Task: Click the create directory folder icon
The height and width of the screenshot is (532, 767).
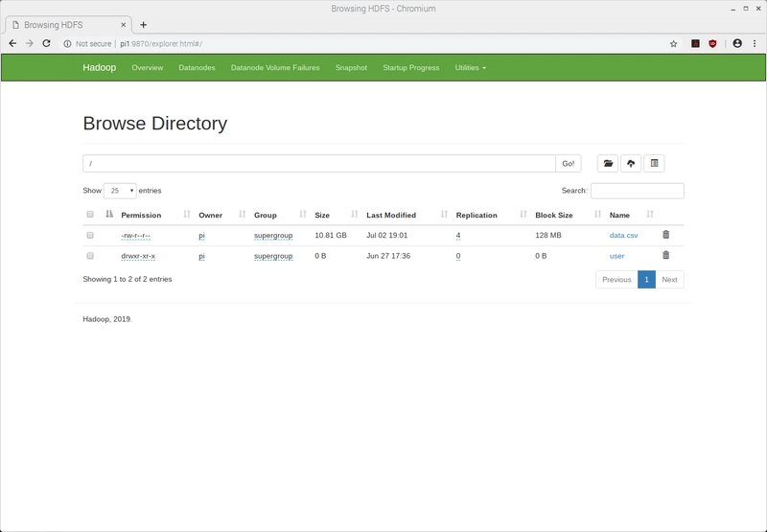Action: coord(608,163)
